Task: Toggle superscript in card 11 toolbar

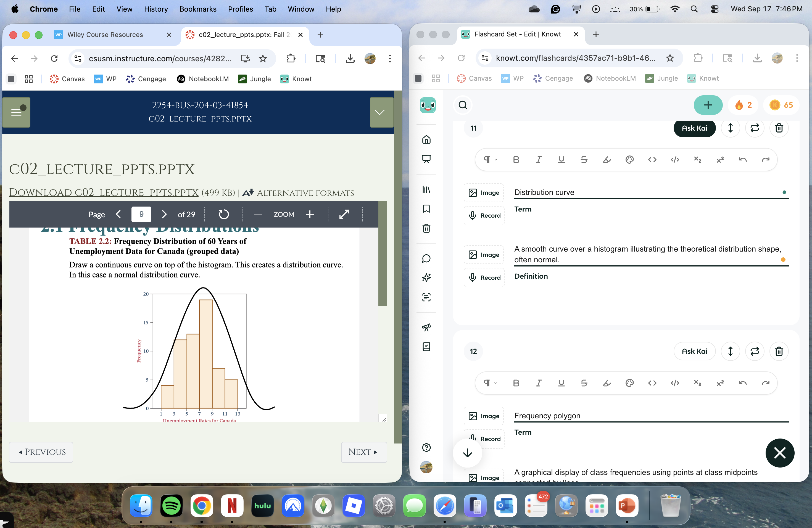Action: tap(720, 160)
